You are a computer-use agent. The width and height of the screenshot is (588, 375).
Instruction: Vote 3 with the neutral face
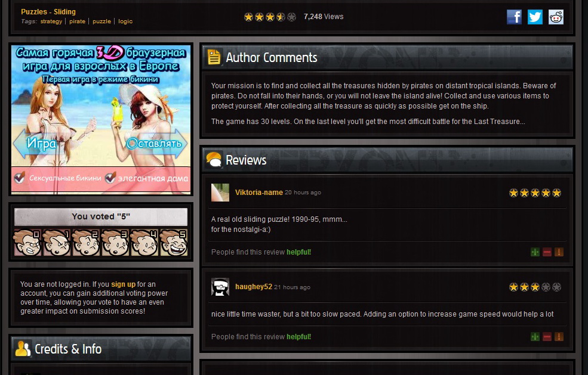[115, 243]
